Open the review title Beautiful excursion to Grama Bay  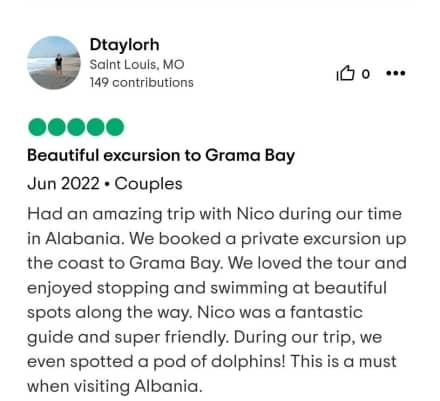tap(161, 156)
